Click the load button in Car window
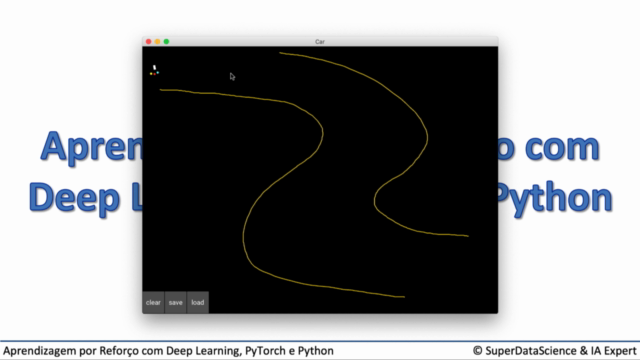The image size is (640, 360). pyautogui.click(x=198, y=302)
